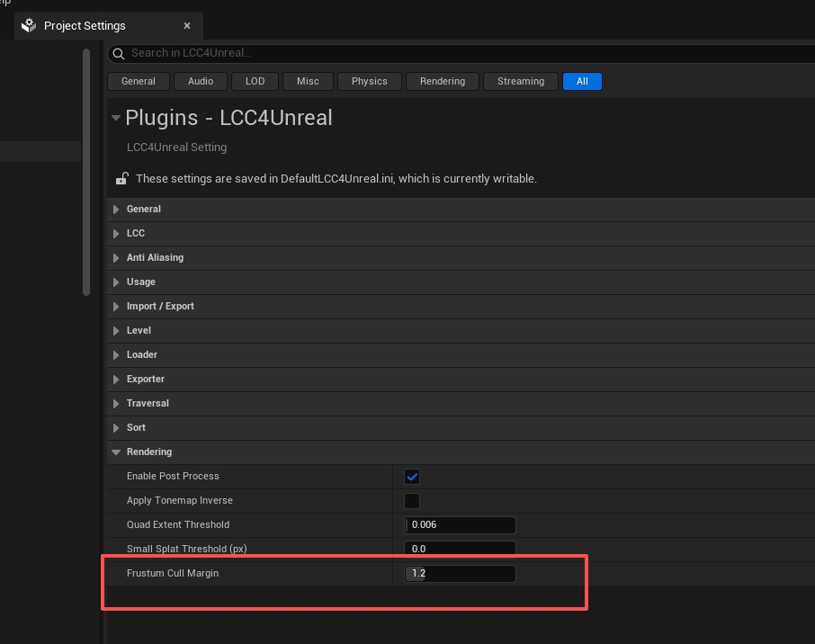The width and height of the screenshot is (815, 644).
Task: Expand the Anti Aliasing section
Action: click(x=116, y=258)
